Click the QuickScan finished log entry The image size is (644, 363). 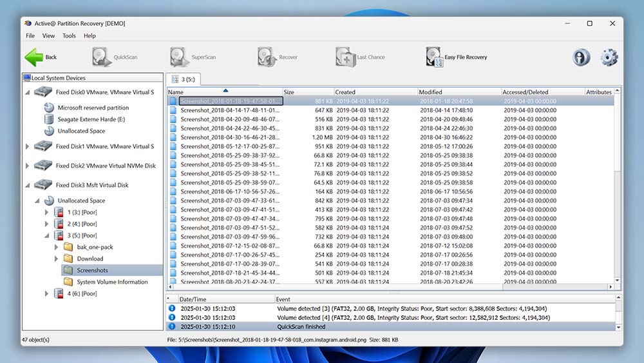point(390,327)
